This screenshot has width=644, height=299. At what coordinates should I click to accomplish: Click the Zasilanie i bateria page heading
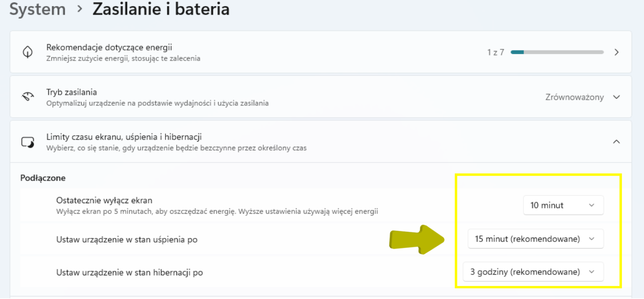(161, 10)
